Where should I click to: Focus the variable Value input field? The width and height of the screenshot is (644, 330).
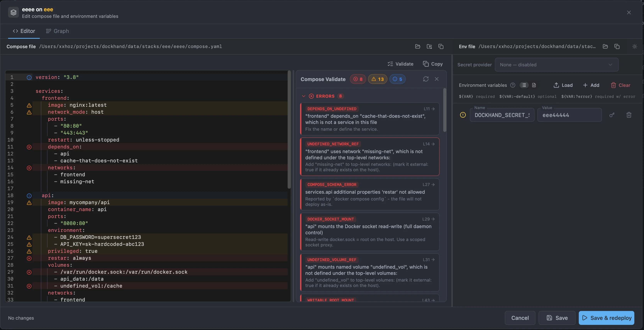pos(569,115)
